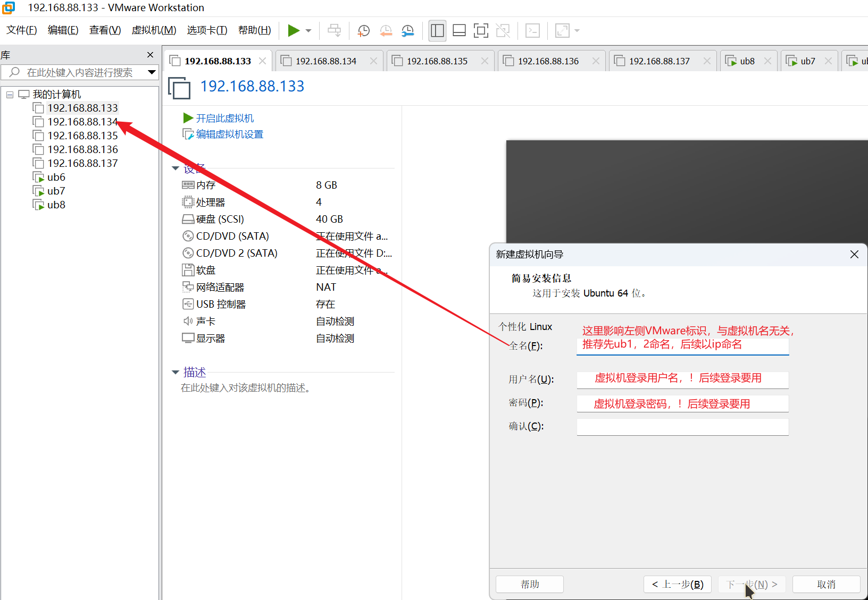Switch to the 192.168.88.137 tab
This screenshot has width=868, height=600.
pyautogui.click(x=660, y=61)
